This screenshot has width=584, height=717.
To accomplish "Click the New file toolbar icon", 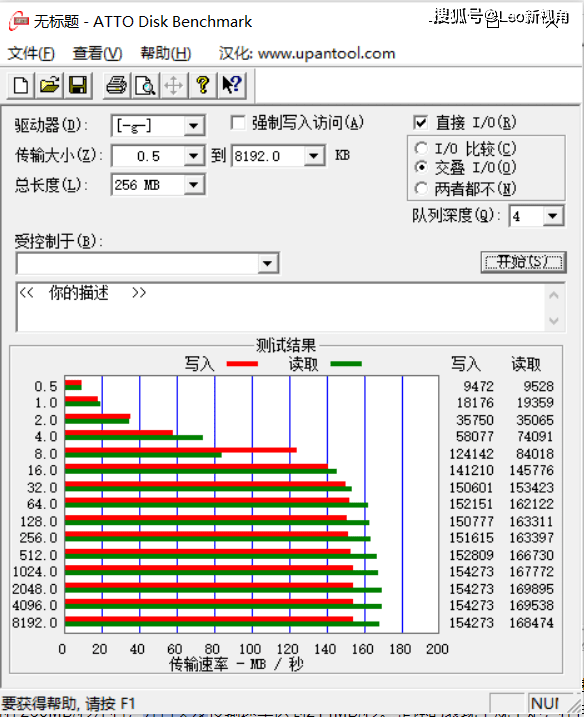I will pos(21,86).
